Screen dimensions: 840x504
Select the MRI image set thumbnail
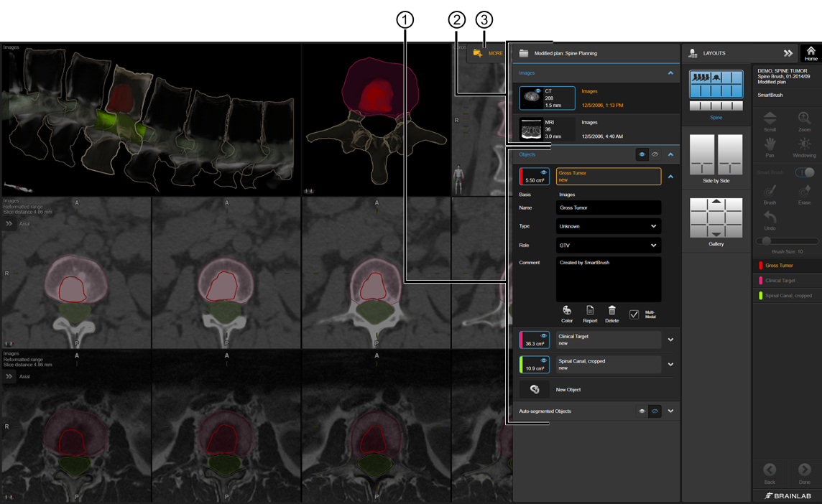click(x=547, y=129)
